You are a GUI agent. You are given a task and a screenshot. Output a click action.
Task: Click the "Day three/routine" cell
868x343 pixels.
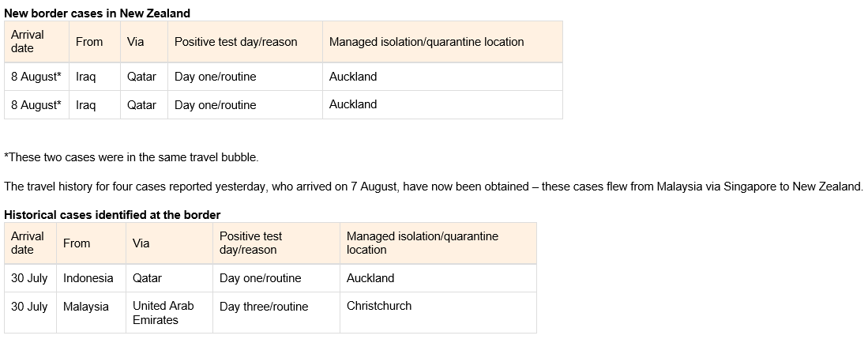(x=264, y=307)
